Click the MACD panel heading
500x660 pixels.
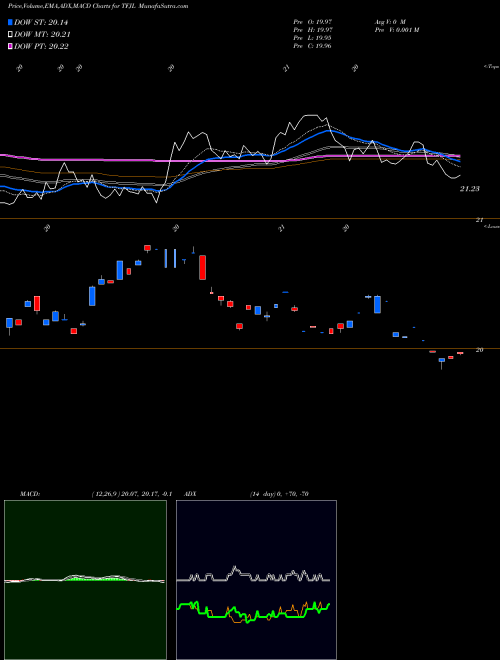[30, 494]
